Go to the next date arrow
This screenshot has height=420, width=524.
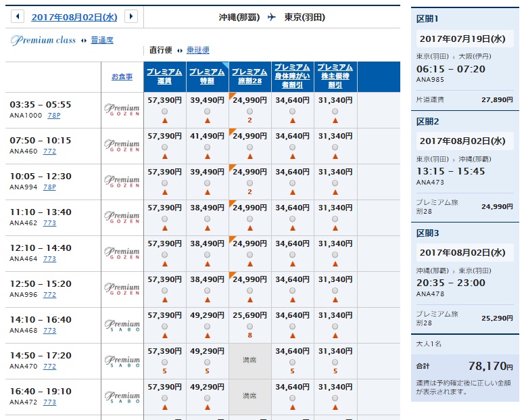(131, 16)
